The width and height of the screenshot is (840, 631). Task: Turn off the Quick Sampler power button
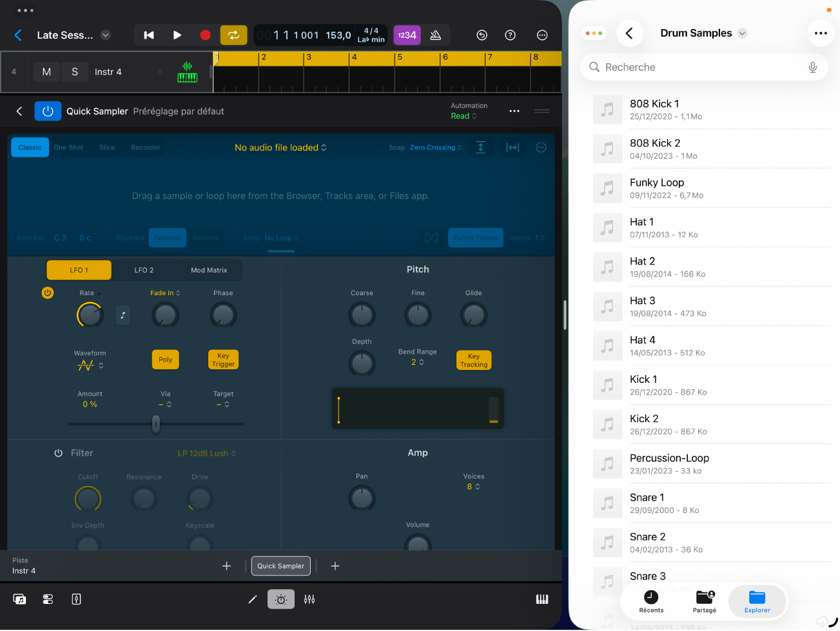pyautogui.click(x=48, y=111)
